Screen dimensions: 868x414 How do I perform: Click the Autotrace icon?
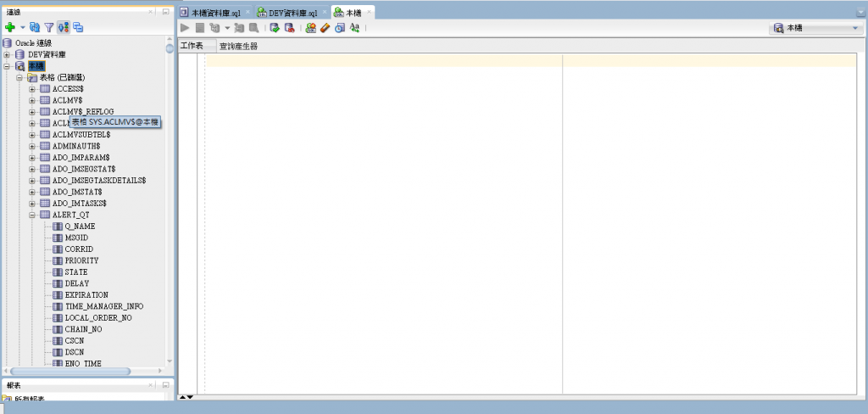239,28
